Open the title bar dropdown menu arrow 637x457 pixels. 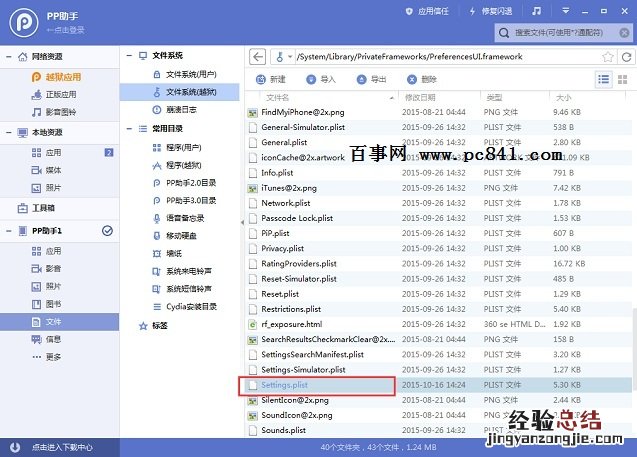[566, 11]
